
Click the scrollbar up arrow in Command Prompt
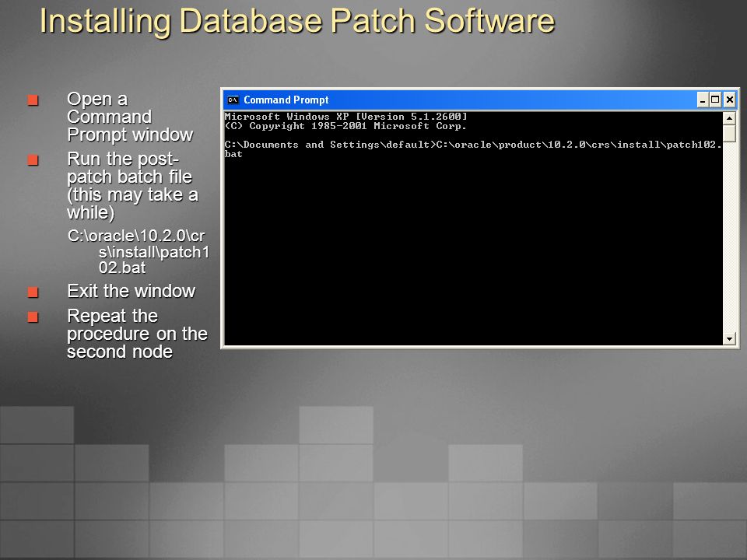coord(729,118)
